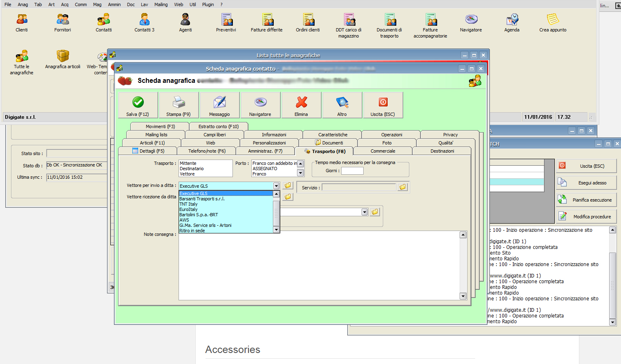
Task: Click folder icon next to Servizio field
Action: pos(403,187)
